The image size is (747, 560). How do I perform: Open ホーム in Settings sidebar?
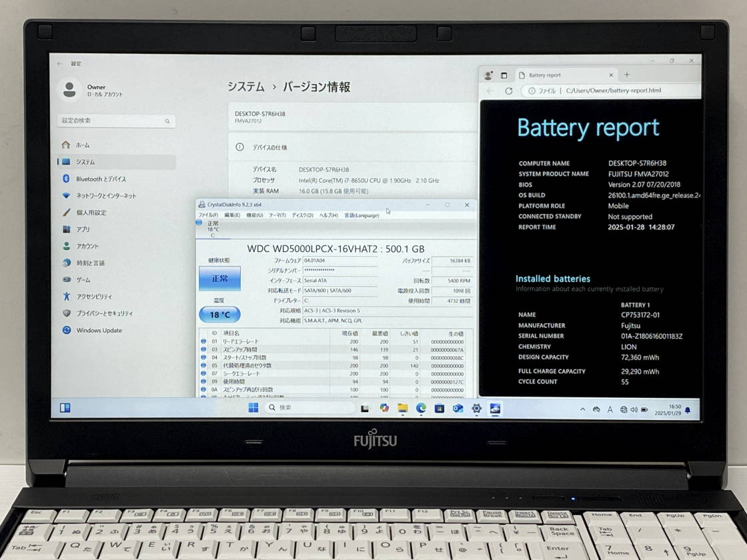[116, 145]
